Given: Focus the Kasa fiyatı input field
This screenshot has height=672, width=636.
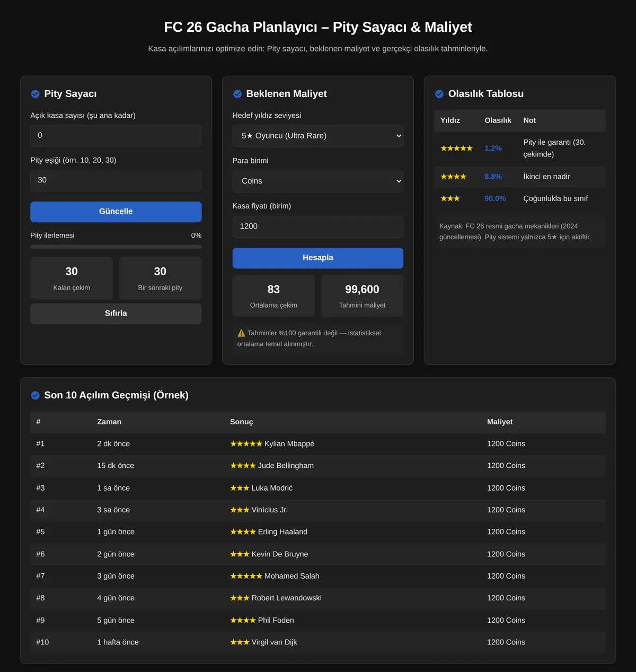Looking at the screenshot, I should [318, 226].
